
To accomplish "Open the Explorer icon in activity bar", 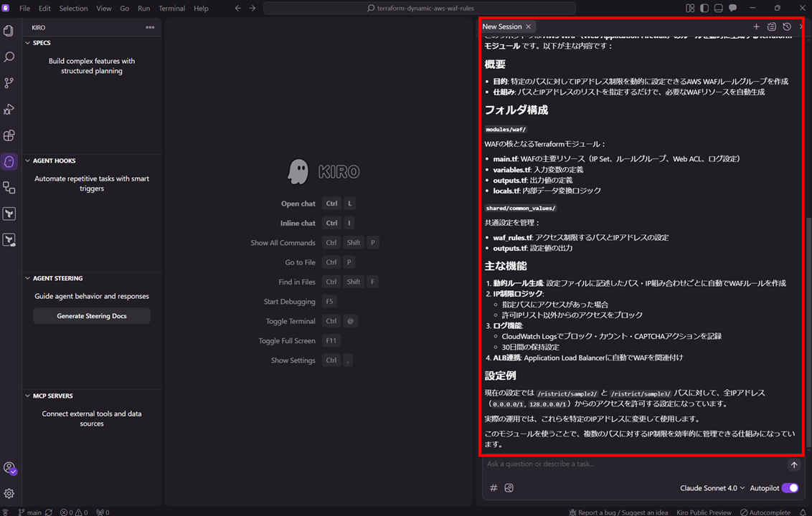I will click(x=9, y=31).
